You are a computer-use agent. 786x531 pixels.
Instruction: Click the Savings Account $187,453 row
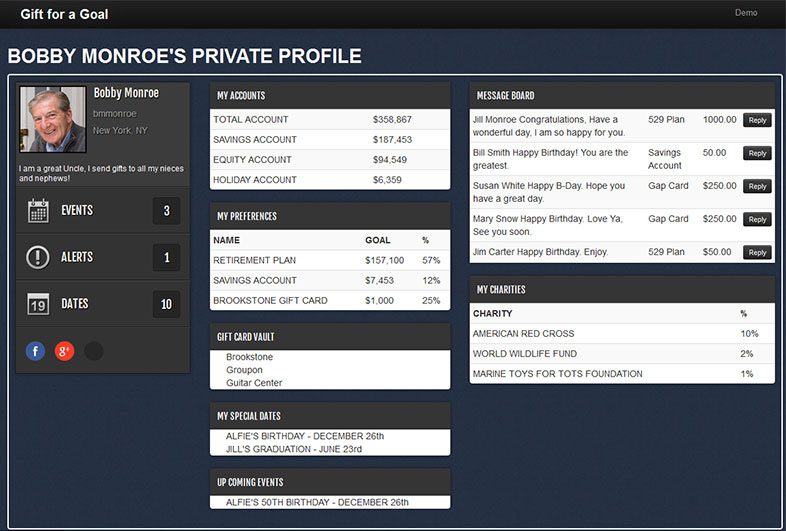[x=330, y=139]
